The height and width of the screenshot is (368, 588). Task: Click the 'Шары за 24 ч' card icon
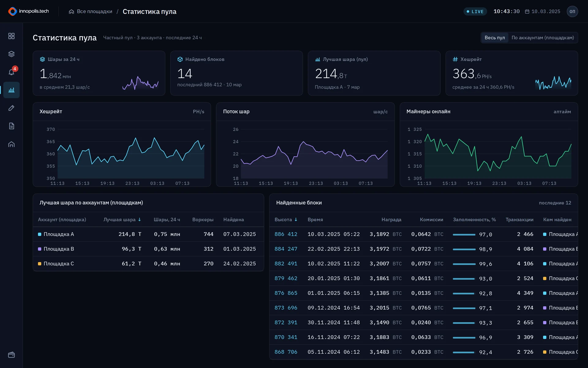tap(43, 59)
